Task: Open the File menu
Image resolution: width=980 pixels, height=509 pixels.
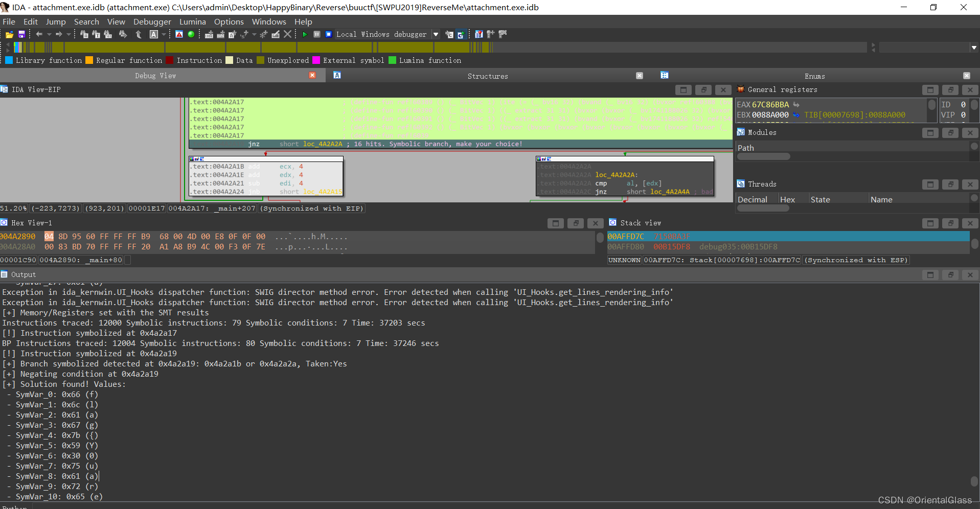Action: [9, 21]
